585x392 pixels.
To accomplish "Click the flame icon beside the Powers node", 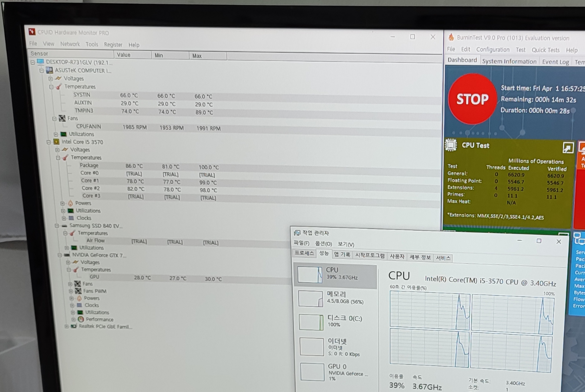I will (70, 203).
